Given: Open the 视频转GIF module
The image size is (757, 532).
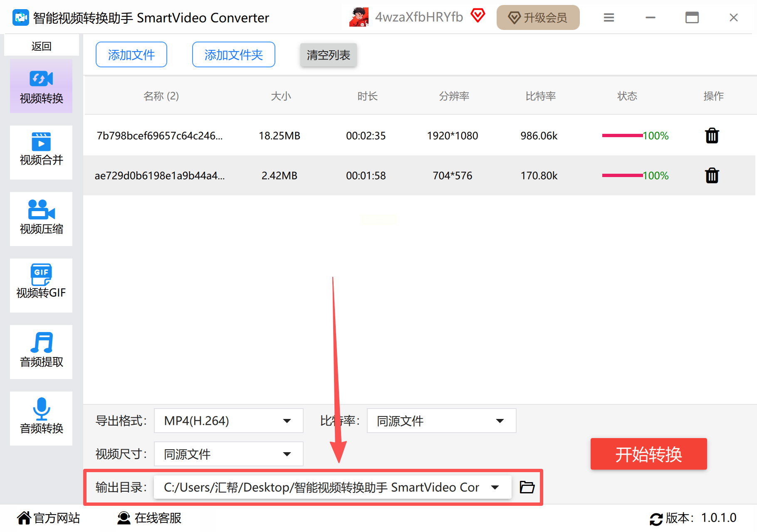Looking at the screenshot, I should [x=41, y=286].
